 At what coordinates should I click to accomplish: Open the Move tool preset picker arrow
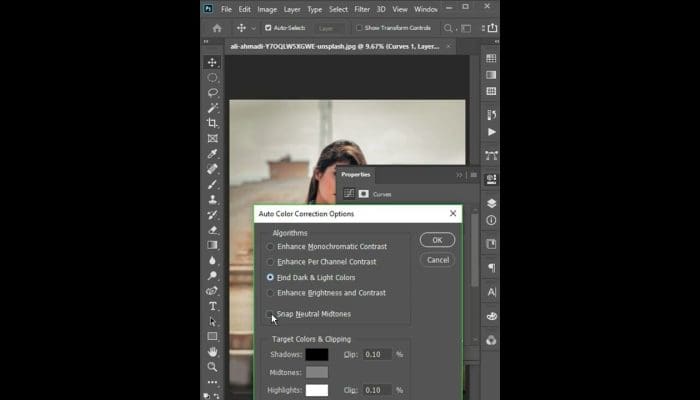254,28
